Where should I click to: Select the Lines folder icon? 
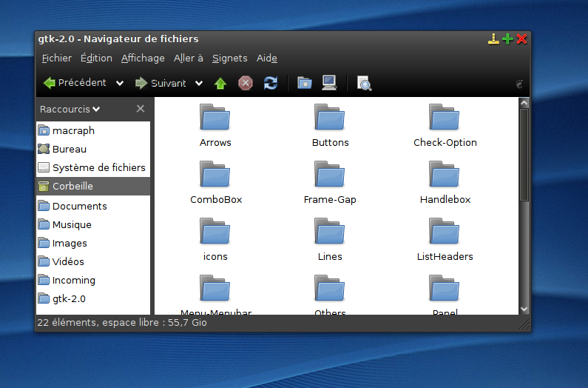330,231
